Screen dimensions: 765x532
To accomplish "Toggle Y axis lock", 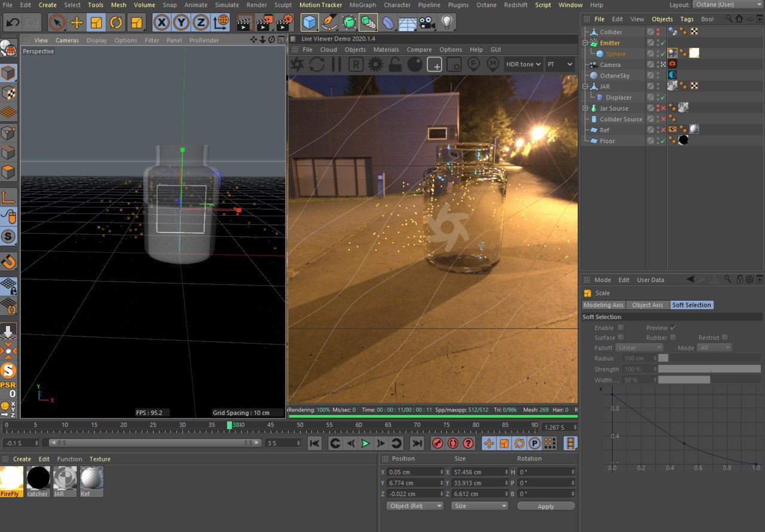I will (181, 23).
